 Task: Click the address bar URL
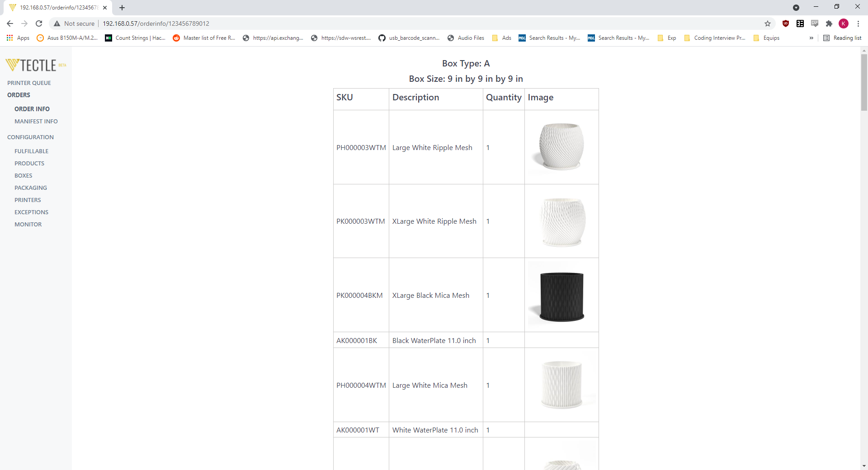click(x=156, y=23)
